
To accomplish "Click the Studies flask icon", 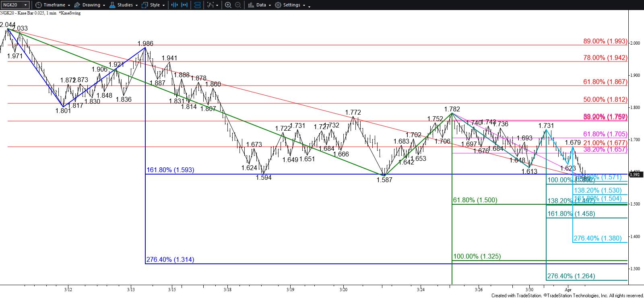I will [113, 5].
